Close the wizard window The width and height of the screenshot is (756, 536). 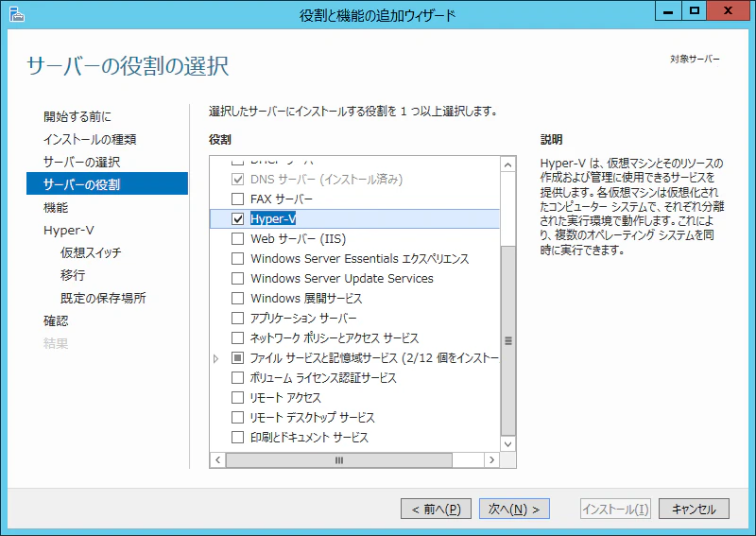pyautogui.click(x=728, y=10)
